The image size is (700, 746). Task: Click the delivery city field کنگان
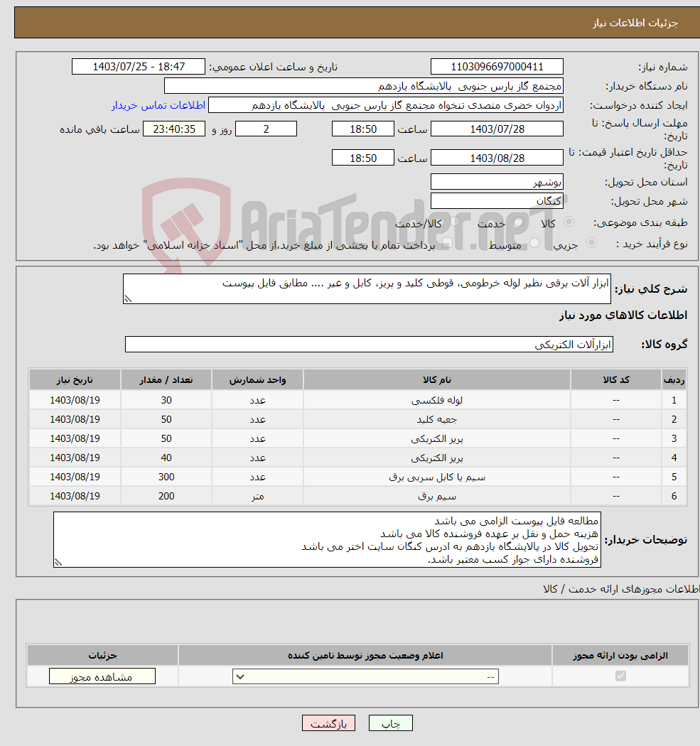tap(497, 201)
